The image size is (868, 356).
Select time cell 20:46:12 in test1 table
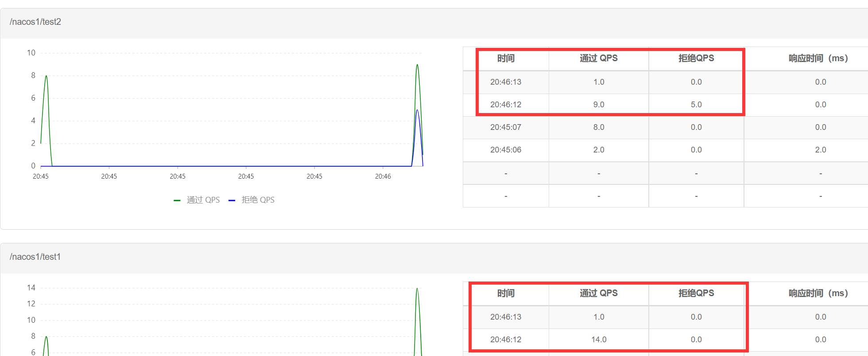point(506,340)
